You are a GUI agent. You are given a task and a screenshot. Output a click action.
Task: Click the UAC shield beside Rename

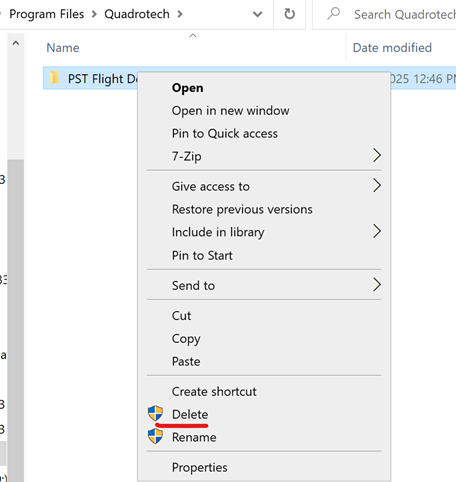tap(155, 436)
